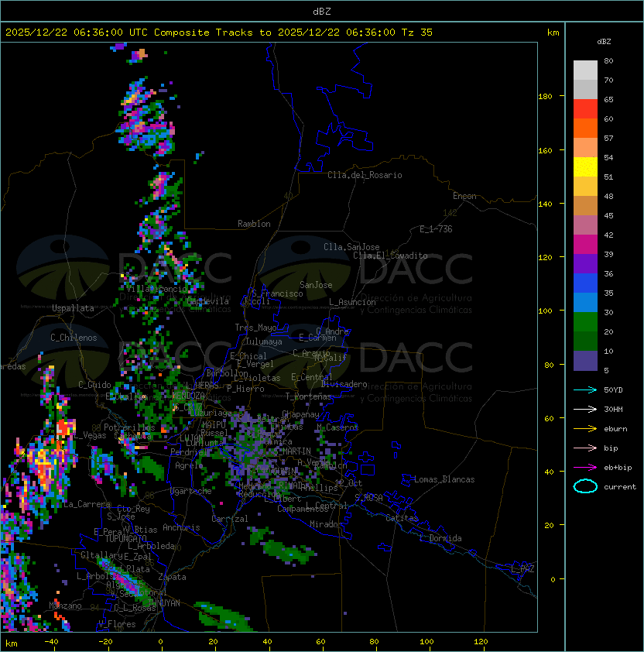Click the cyan 'current' ellipse legend symbol
644x652 pixels.
tap(585, 486)
